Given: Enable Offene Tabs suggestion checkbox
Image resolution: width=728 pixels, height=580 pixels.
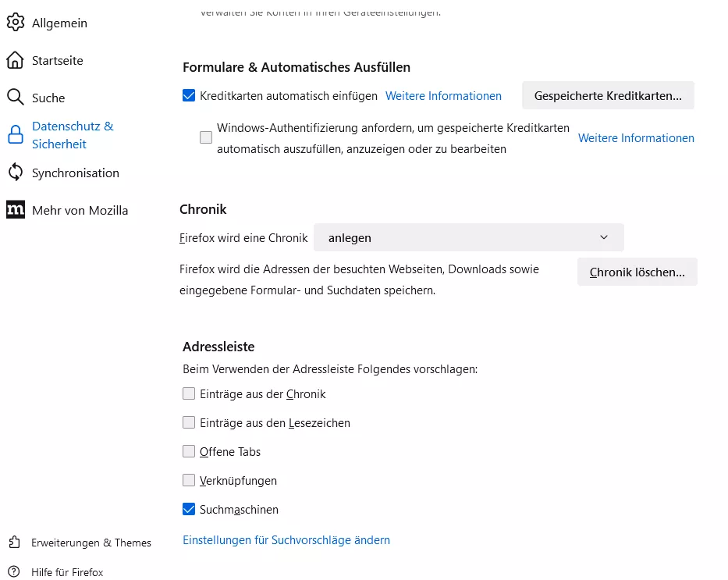Looking at the screenshot, I should coord(189,451).
